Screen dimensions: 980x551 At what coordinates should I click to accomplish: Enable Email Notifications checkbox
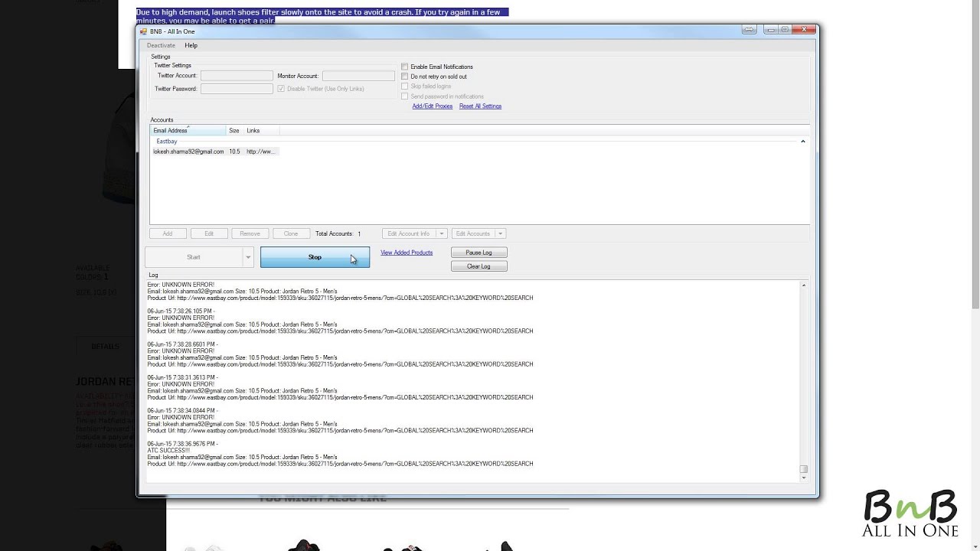click(405, 67)
